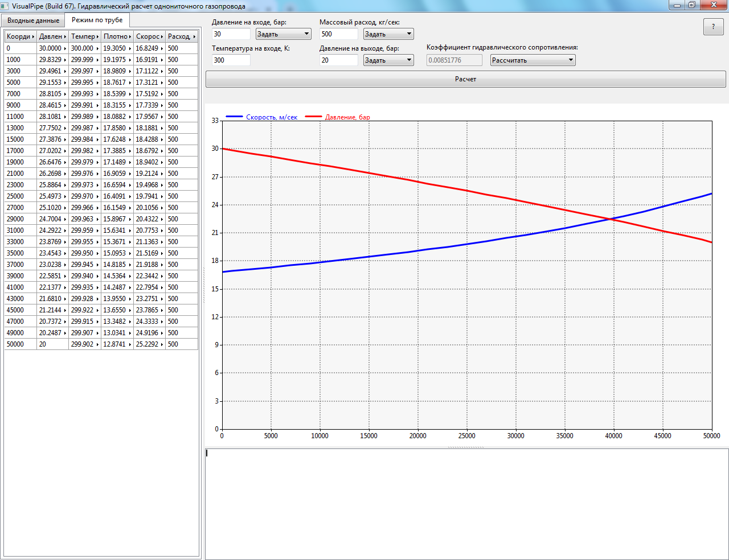Minimize the VisualPipe window
The height and width of the screenshot is (560, 729).
click(x=677, y=5)
